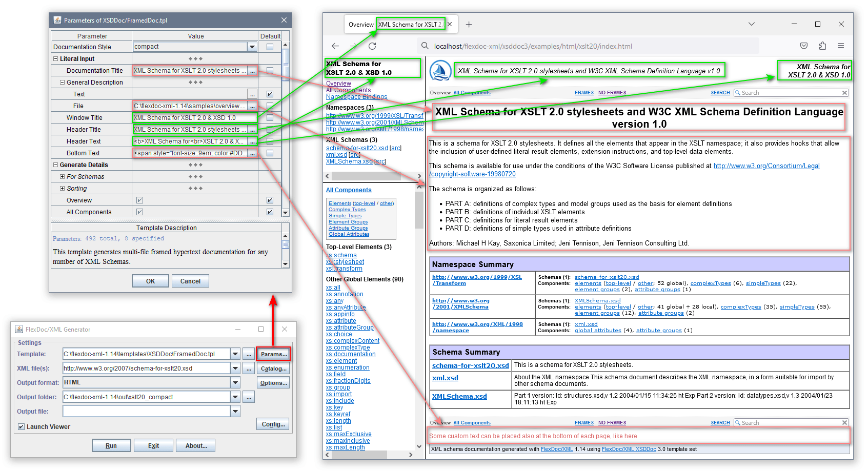Open the Output format dropdown

pos(235,382)
